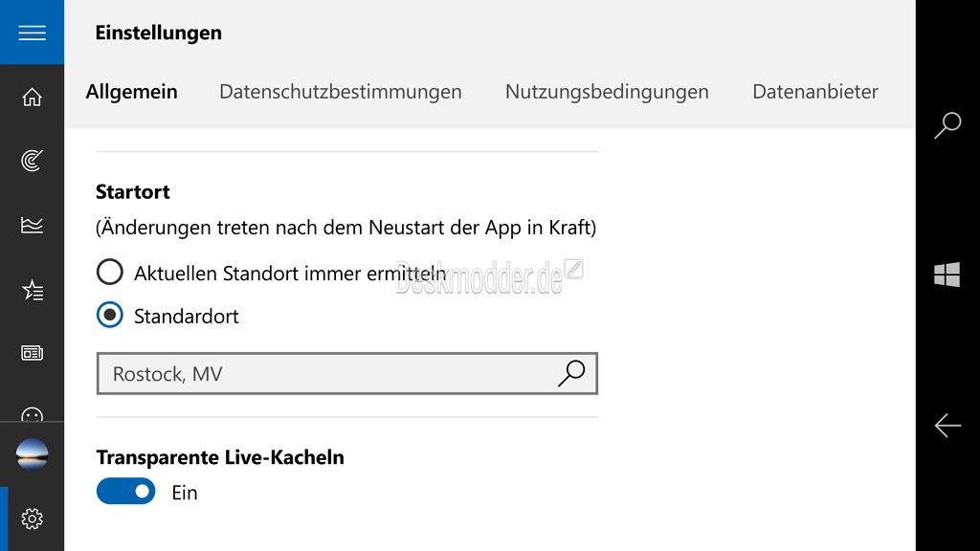Viewport: 980px width, 551px height.
Task: Click the "Rostock, MV" location field
Action: (325, 374)
